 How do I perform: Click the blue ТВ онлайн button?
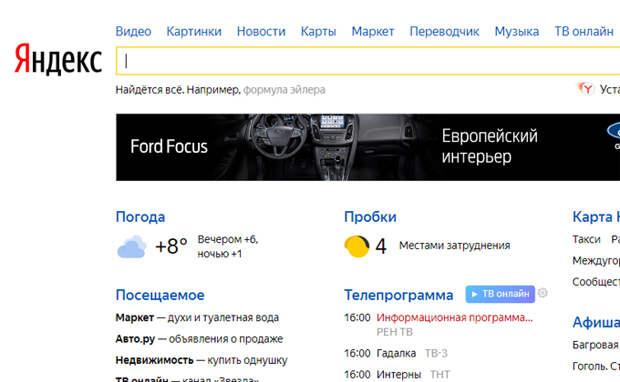pyautogui.click(x=500, y=294)
